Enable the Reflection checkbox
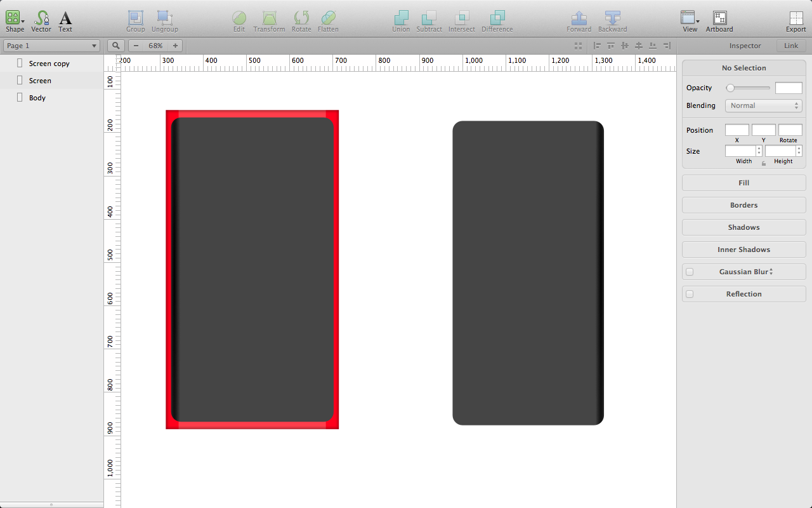Viewport: 812px width, 508px height. click(x=690, y=293)
